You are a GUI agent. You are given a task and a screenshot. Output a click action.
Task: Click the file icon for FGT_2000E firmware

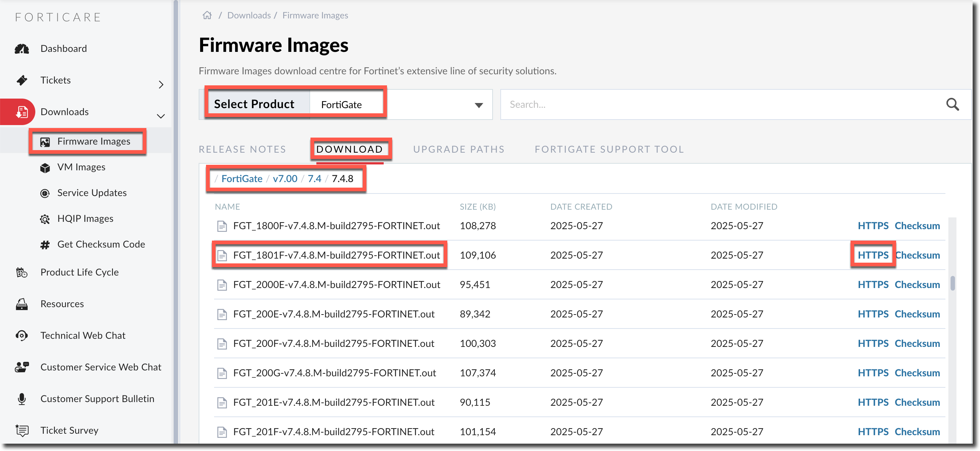(x=222, y=285)
